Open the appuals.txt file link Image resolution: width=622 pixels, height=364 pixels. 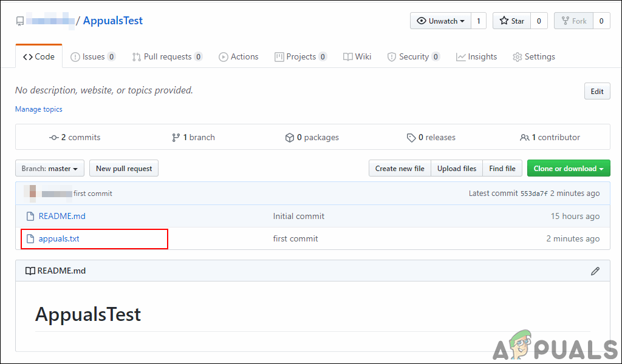(59, 238)
